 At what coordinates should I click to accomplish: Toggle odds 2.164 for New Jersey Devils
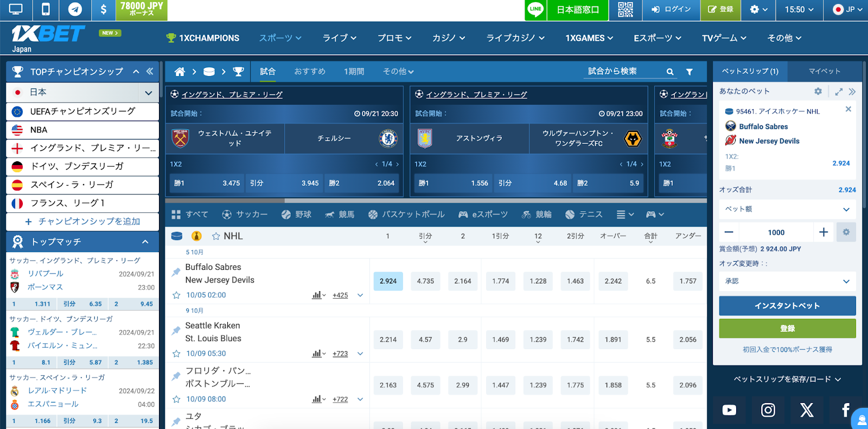(x=463, y=281)
